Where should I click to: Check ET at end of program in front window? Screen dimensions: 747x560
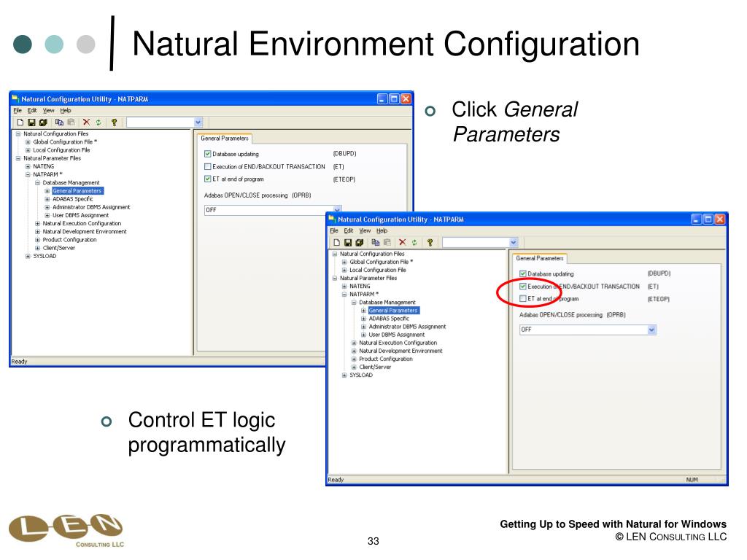(522, 298)
